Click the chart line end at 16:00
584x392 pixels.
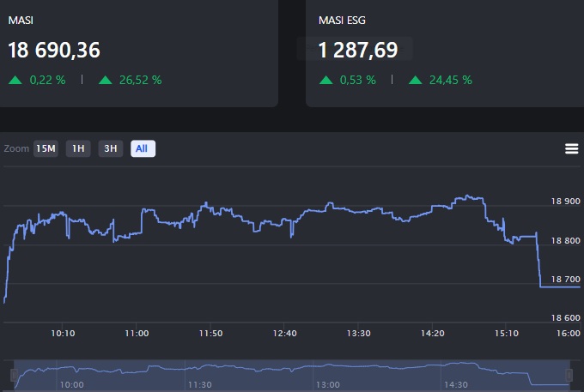579,286
